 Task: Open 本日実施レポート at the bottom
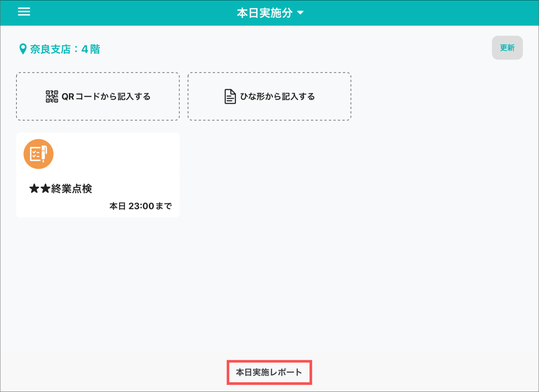click(269, 372)
